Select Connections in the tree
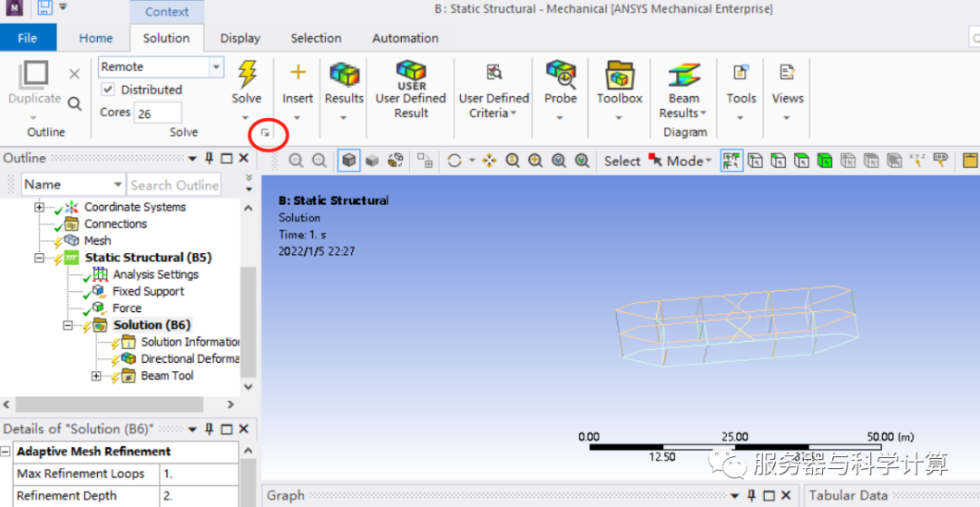 (x=115, y=223)
